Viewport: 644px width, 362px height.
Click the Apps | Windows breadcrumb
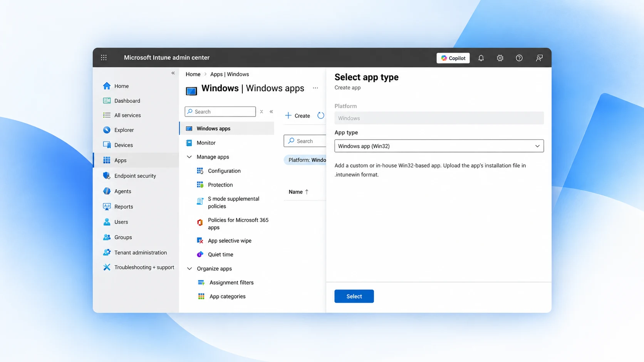click(x=230, y=74)
